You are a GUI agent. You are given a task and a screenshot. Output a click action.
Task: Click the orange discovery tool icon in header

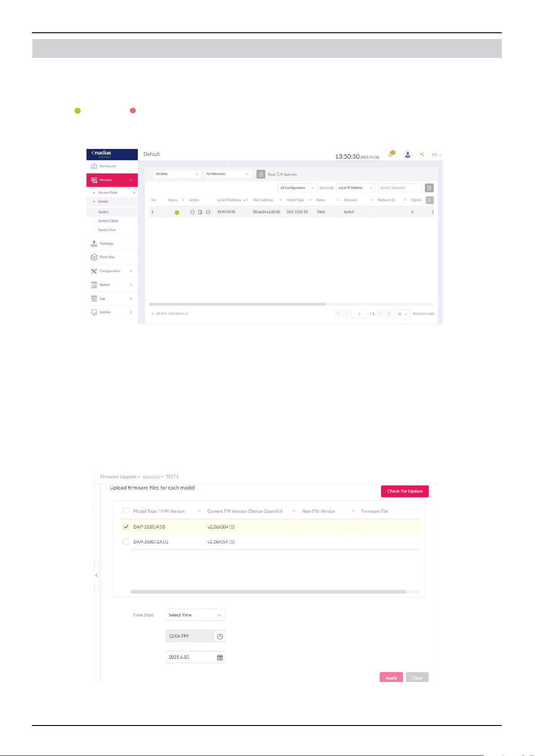tap(422, 154)
